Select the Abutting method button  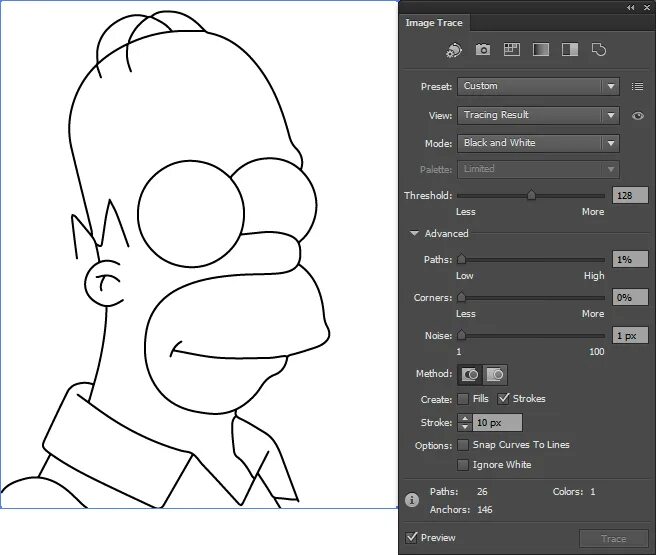470,374
